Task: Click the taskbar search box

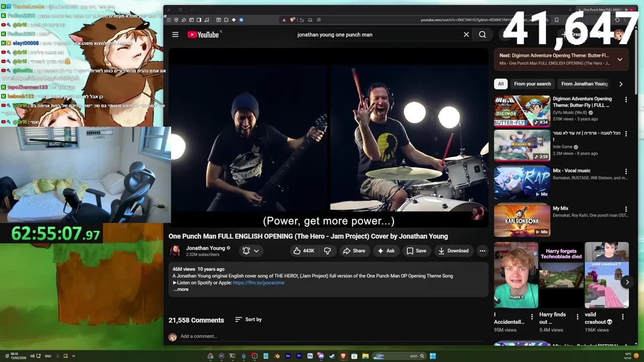Action: 399,356
